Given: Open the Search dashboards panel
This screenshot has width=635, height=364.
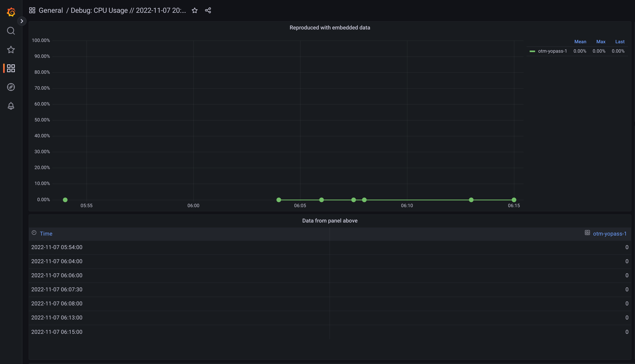Looking at the screenshot, I should point(11,30).
